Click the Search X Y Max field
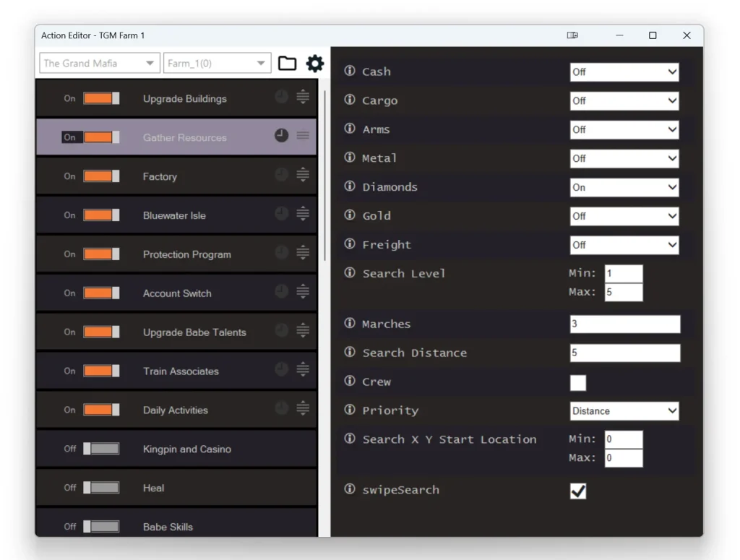 click(x=624, y=457)
